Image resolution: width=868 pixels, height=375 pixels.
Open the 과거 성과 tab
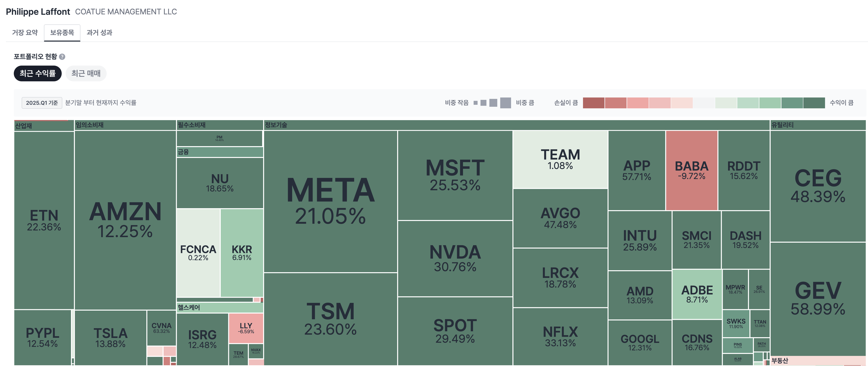[x=99, y=33]
